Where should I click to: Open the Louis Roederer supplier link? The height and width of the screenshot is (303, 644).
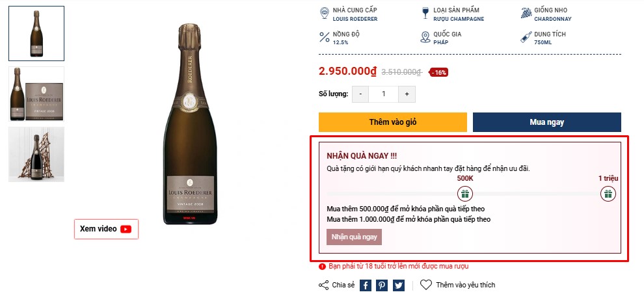coord(355,19)
